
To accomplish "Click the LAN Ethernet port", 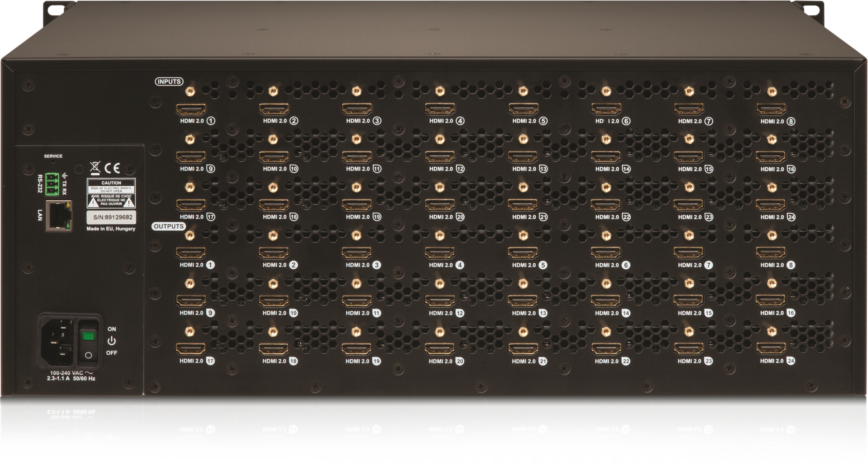I will [x=59, y=216].
